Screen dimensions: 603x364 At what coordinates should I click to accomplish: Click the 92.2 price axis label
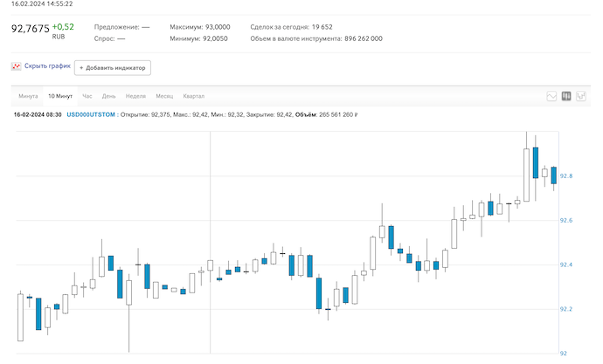pos(566,309)
